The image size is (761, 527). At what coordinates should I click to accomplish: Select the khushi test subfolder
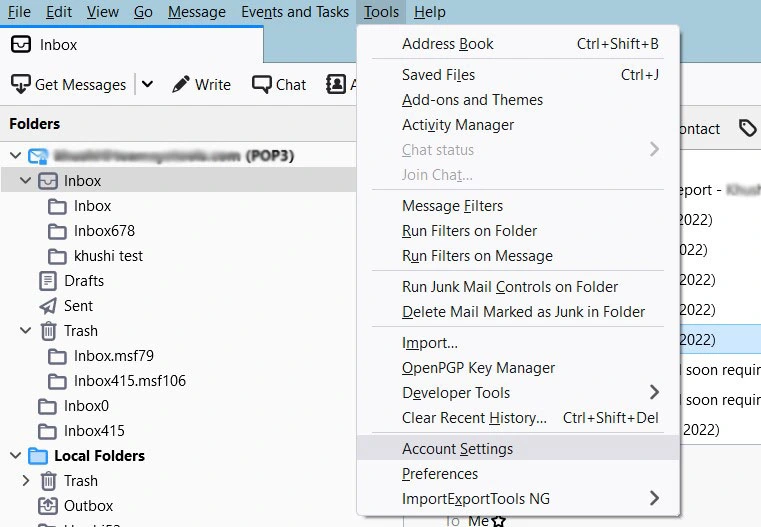point(108,256)
